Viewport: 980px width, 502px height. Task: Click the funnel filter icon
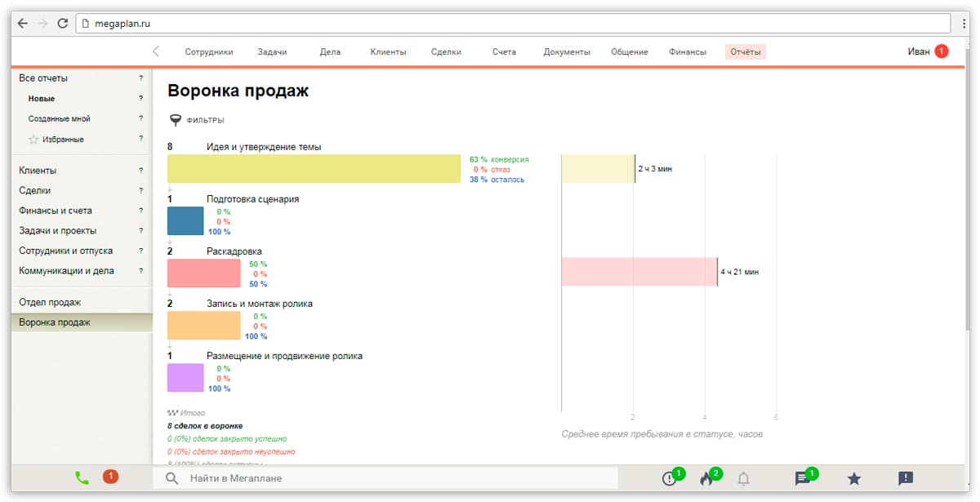(175, 120)
